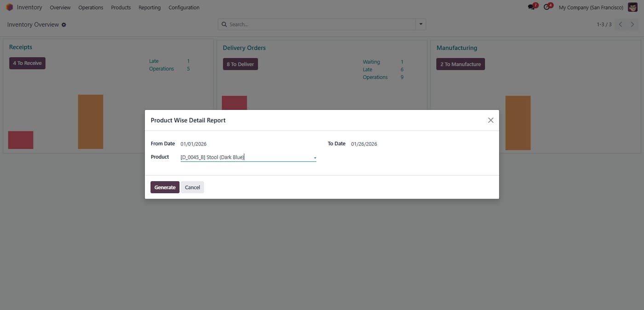Click the red bar in Delivery Orders chart

pos(235,103)
